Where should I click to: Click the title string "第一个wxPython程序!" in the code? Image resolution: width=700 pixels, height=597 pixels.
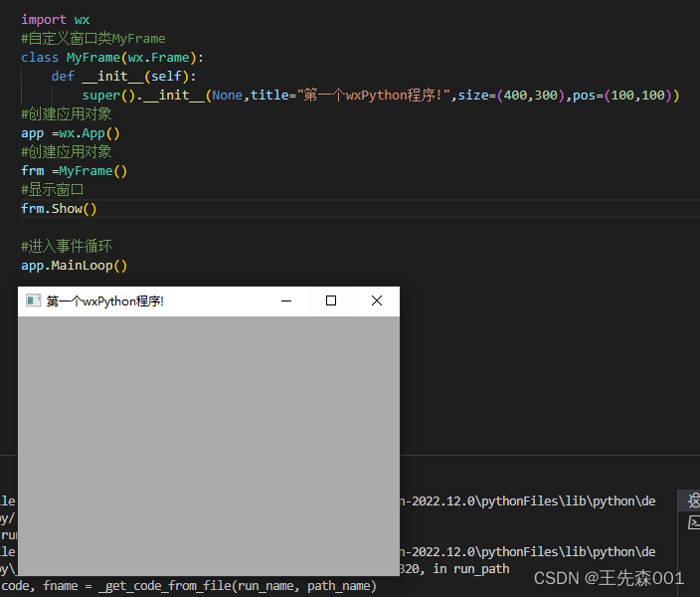pyautogui.click(x=373, y=96)
